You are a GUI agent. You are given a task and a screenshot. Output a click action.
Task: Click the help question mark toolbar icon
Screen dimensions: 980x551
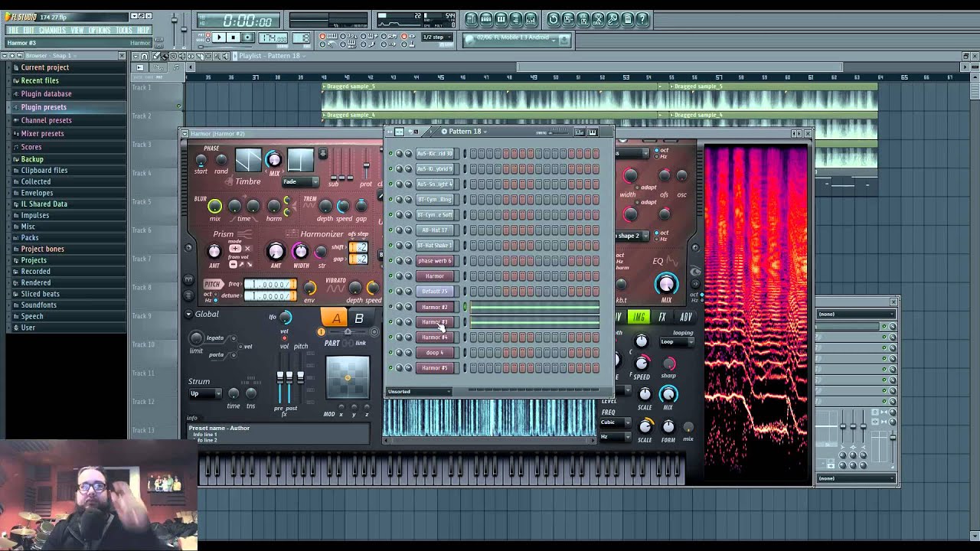click(x=642, y=19)
